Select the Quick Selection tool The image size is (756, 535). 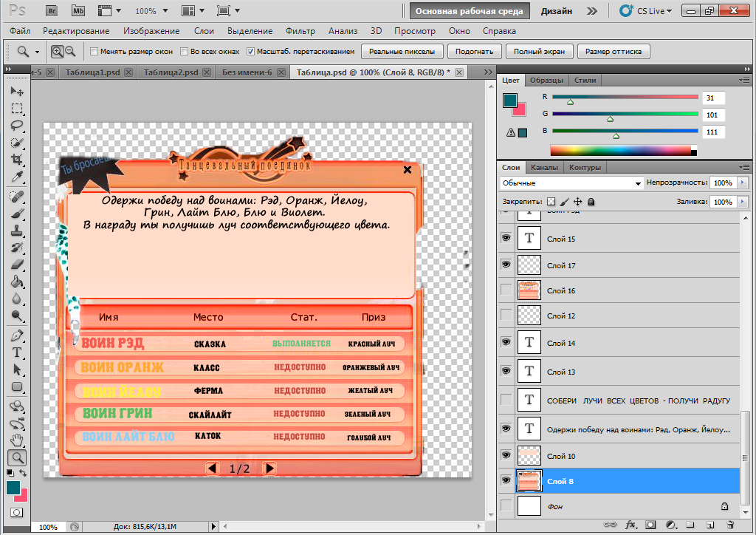[x=17, y=143]
